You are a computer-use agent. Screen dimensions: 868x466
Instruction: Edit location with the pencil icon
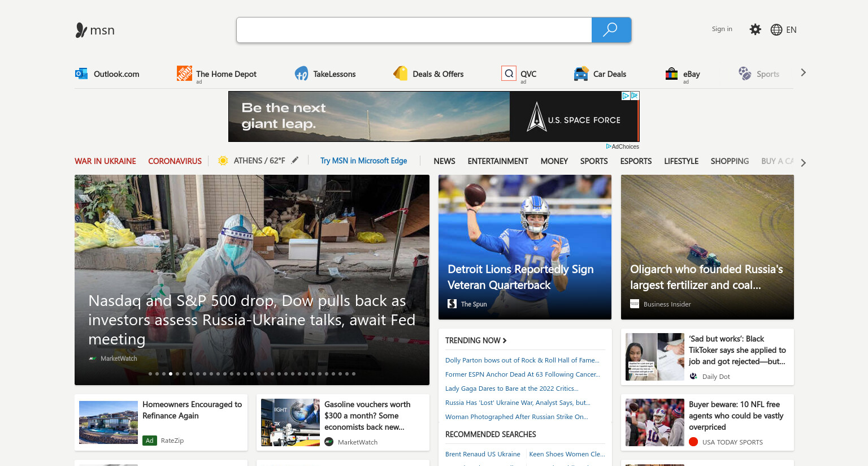295,160
